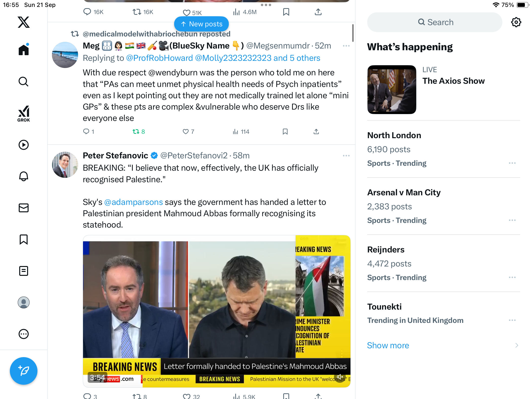Open Lists icon in sidebar
Screen dimensions: 532x399
pyautogui.click(x=24, y=271)
